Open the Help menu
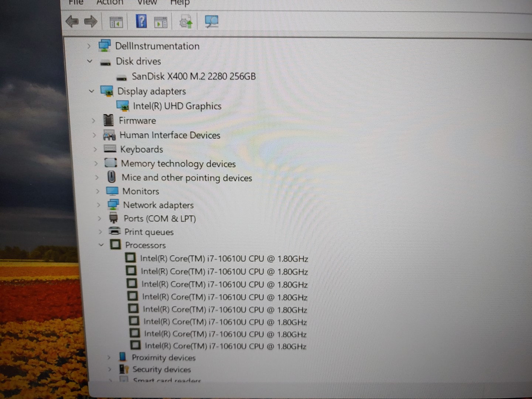Image resolution: width=532 pixels, height=399 pixels. click(180, 3)
